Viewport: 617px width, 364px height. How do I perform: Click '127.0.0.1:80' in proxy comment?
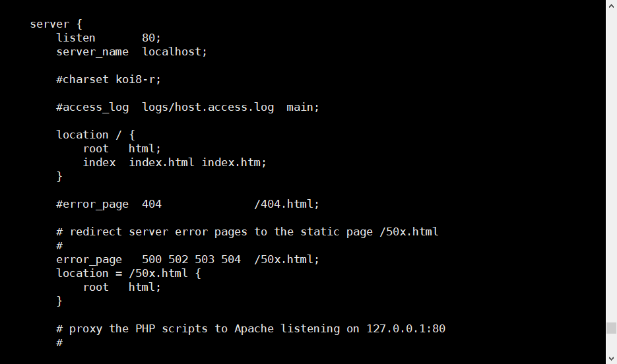[x=406, y=328]
